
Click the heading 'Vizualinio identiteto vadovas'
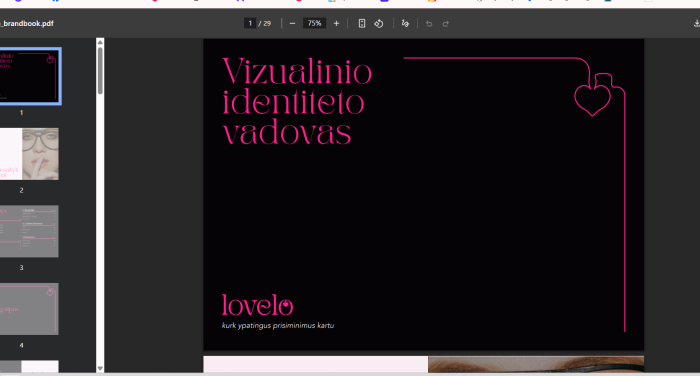297,101
